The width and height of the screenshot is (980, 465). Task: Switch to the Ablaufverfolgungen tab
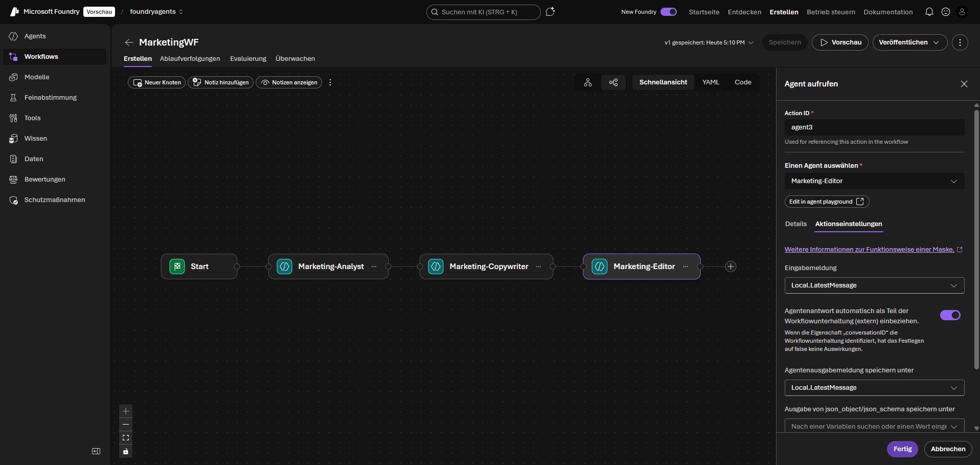click(190, 58)
